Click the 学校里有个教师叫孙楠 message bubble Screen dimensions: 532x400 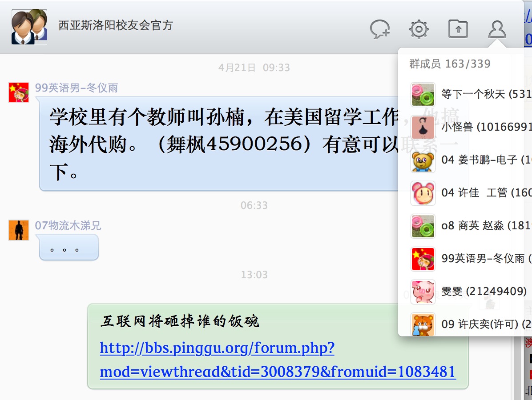(x=219, y=144)
